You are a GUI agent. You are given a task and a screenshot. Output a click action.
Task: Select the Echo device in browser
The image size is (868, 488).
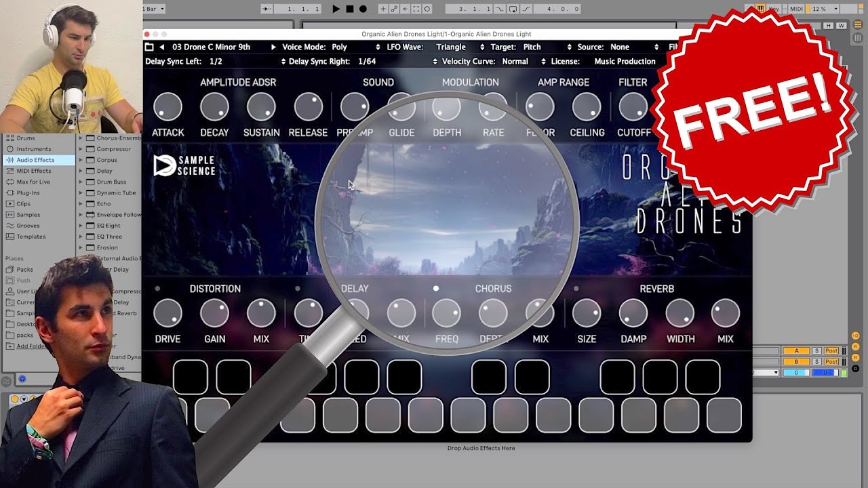[x=104, y=203]
